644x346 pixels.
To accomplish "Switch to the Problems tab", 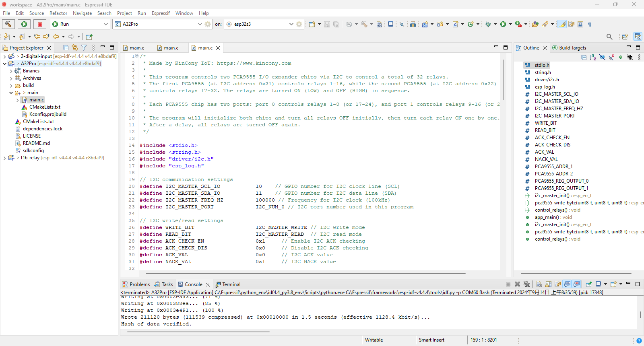I will [x=136, y=284].
